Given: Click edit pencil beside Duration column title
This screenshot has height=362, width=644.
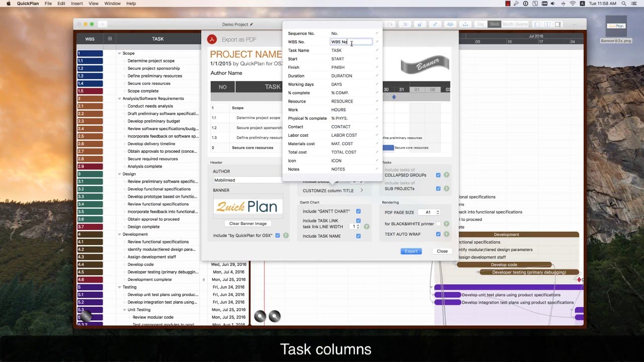Looking at the screenshot, I should pos(376,76).
